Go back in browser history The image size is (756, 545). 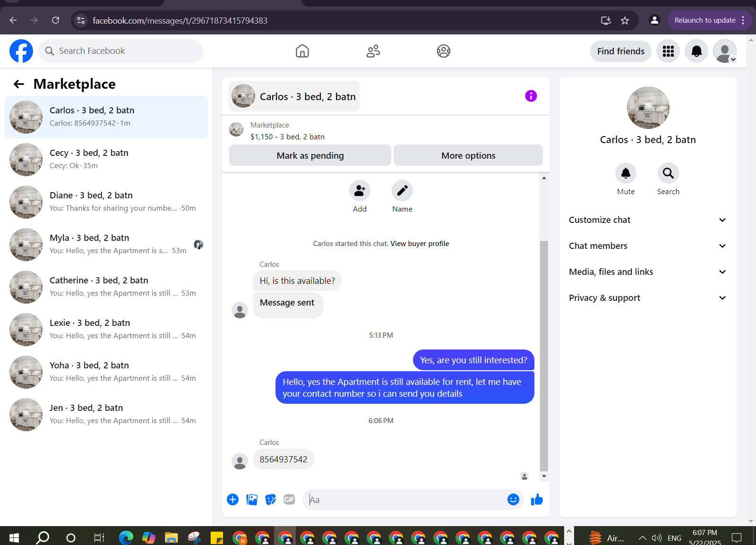13,20
